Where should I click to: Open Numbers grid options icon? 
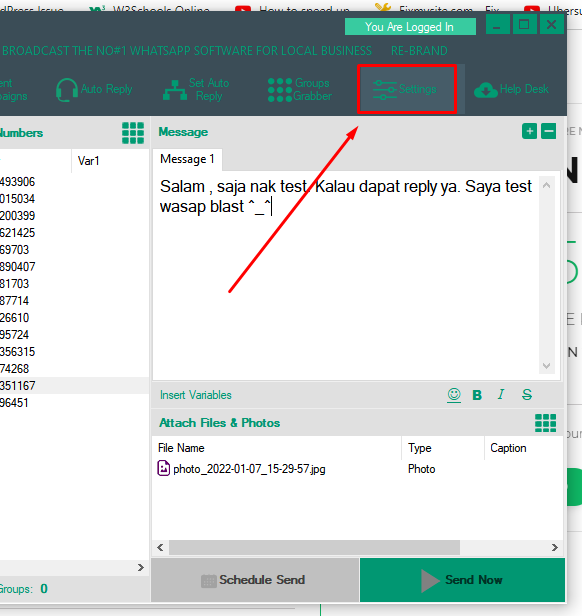133,133
